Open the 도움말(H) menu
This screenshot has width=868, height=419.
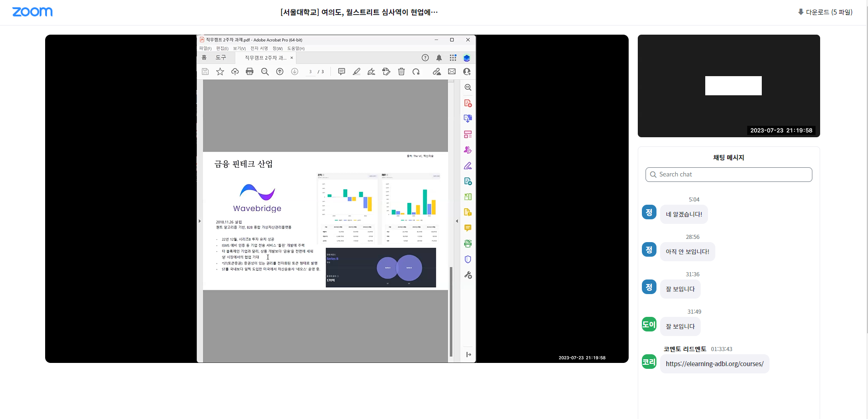296,48
